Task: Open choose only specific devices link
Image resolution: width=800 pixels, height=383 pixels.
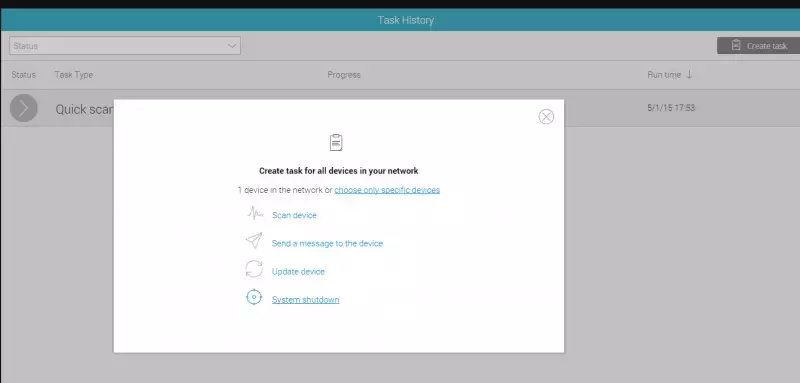Action: coord(387,190)
